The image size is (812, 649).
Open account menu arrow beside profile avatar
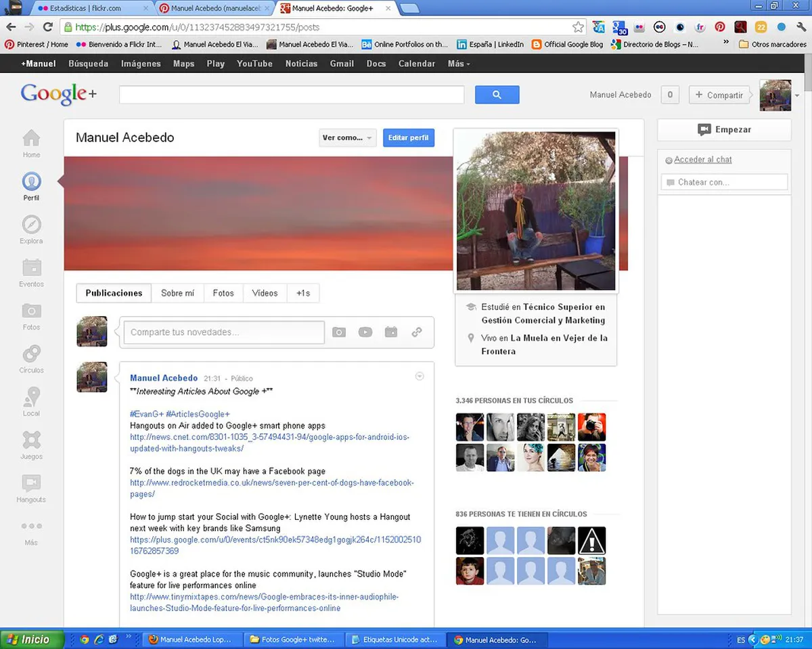797,95
